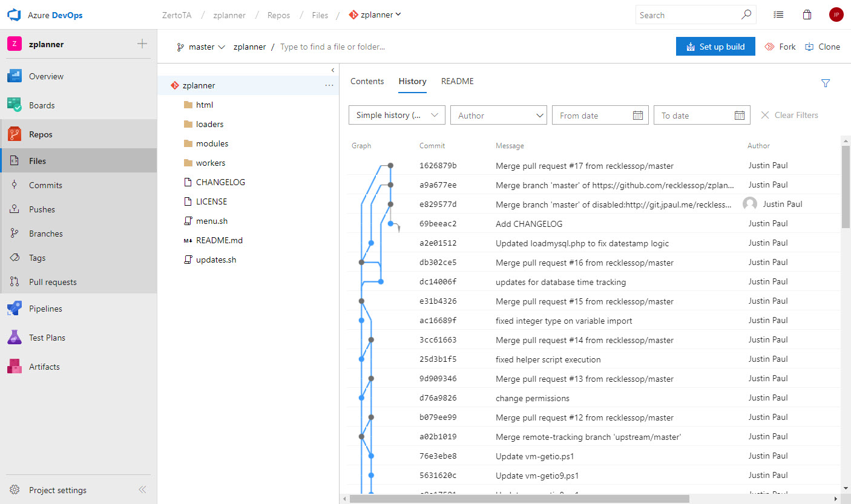The width and height of the screenshot is (851, 504).
Task: Expand the html folder
Action: point(205,105)
